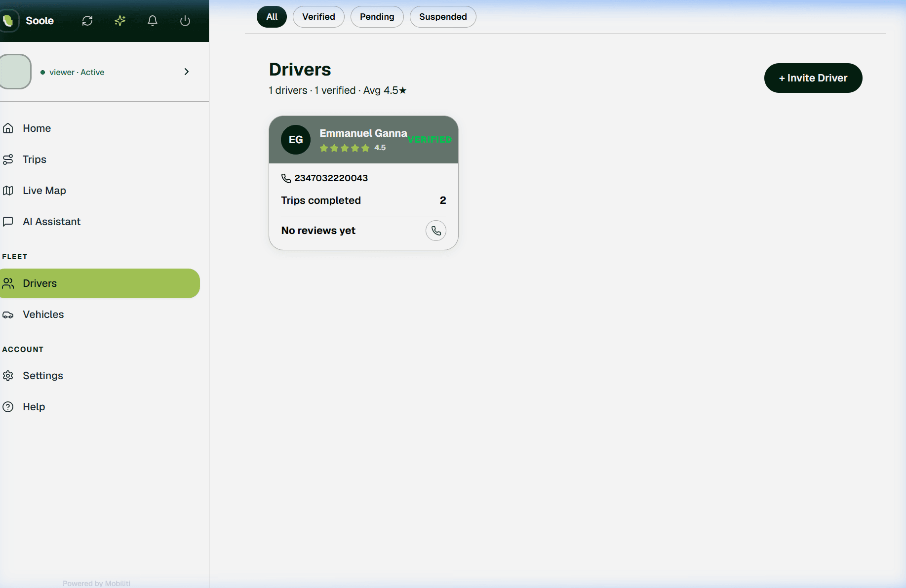This screenshot has width=906, height=588.
Task: Click the drivers summary line with Avg 4.5
Action: 338,90
